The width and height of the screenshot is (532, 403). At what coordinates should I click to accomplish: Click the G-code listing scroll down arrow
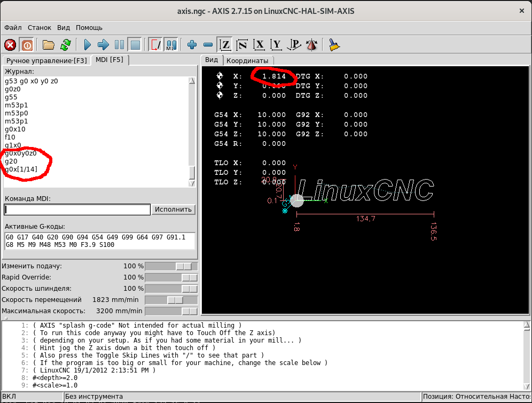(x=527, y=386)
